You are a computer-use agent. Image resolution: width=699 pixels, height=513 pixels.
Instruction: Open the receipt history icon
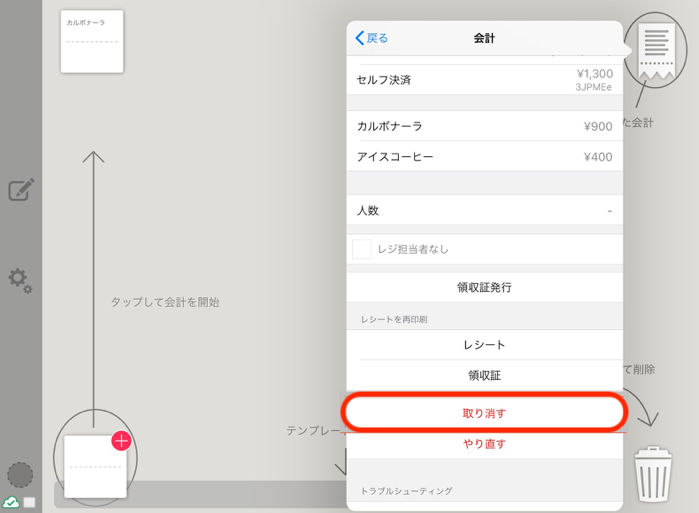[x=656, y=50]
